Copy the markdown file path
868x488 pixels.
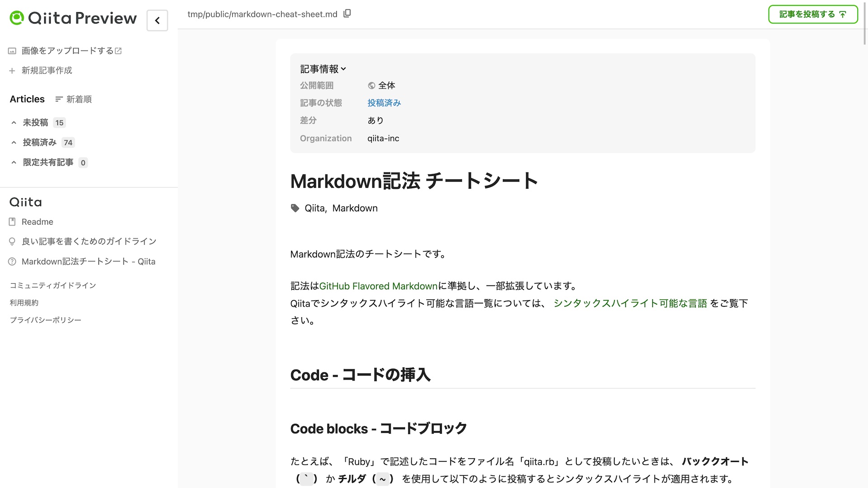347,14
